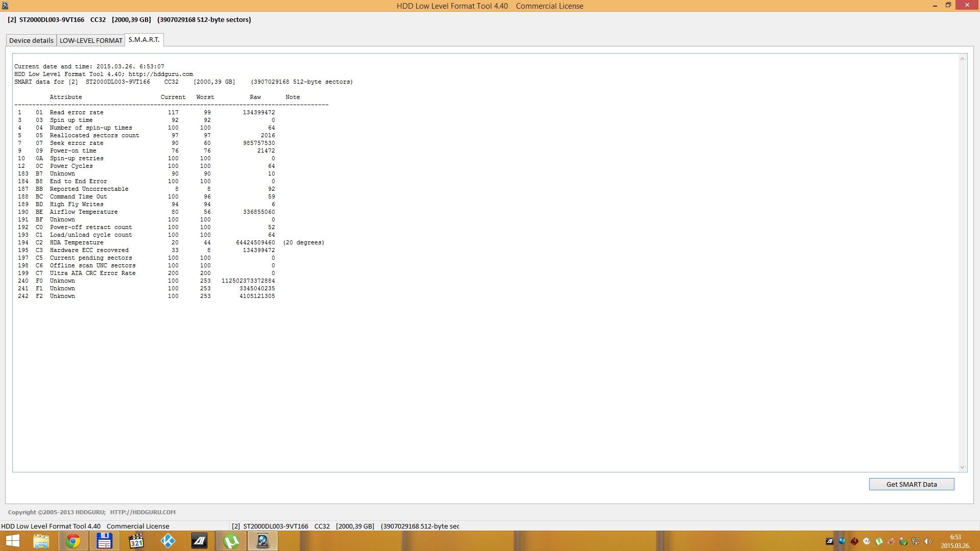Click the 'Current pending sectors' attribute row
The image size is (980, 551).
[146, 258]
